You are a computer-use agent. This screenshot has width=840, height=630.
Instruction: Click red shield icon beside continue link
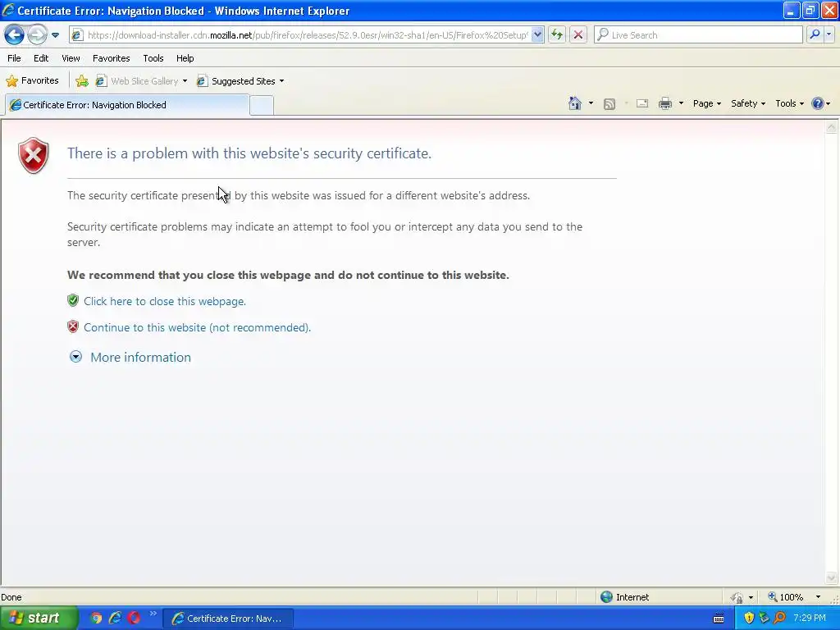(x=73, y=326)
